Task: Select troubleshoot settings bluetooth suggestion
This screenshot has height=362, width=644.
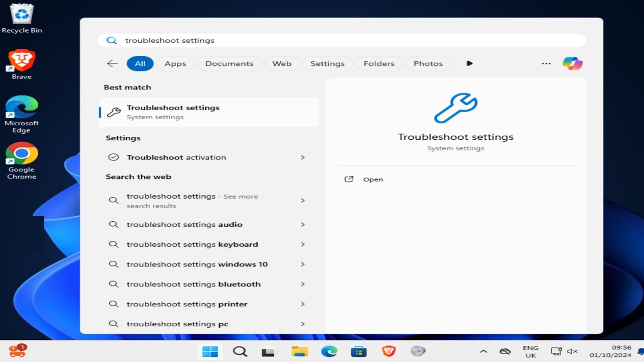Action: 209,284
